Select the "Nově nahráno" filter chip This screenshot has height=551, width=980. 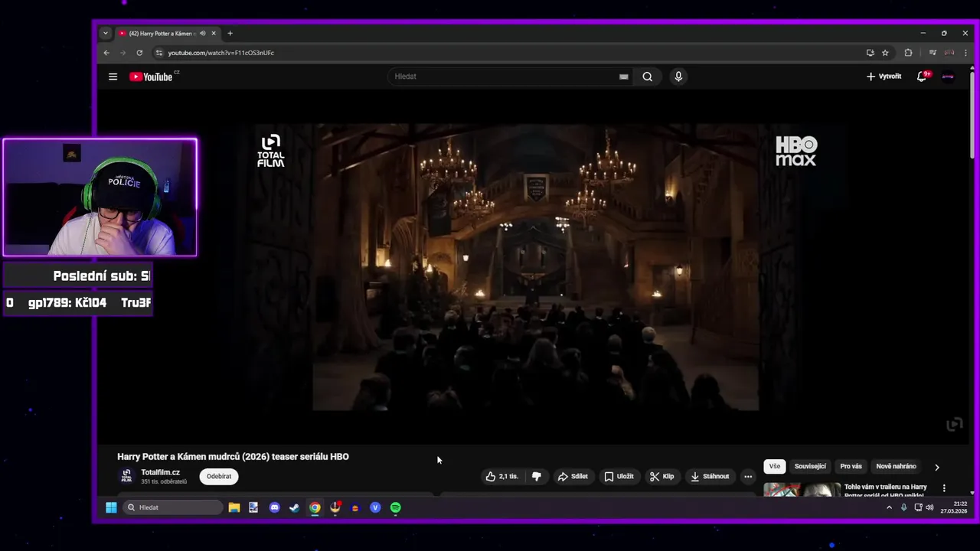pyautogui.click(x=896, y=466)
